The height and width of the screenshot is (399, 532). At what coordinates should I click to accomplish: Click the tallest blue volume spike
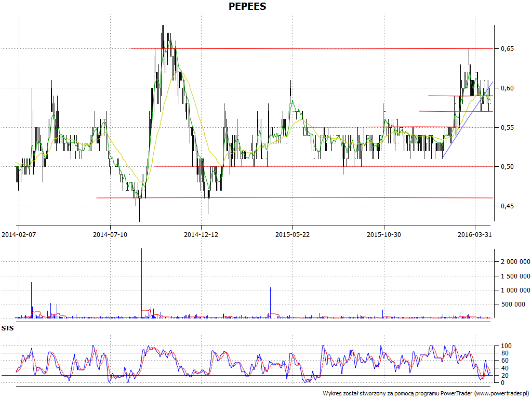pyautogui.click(x=141, y=283)
